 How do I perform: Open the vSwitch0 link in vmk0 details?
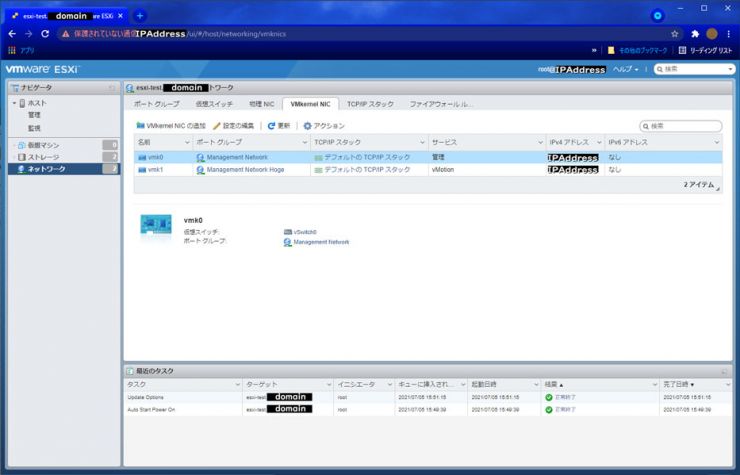305,232
